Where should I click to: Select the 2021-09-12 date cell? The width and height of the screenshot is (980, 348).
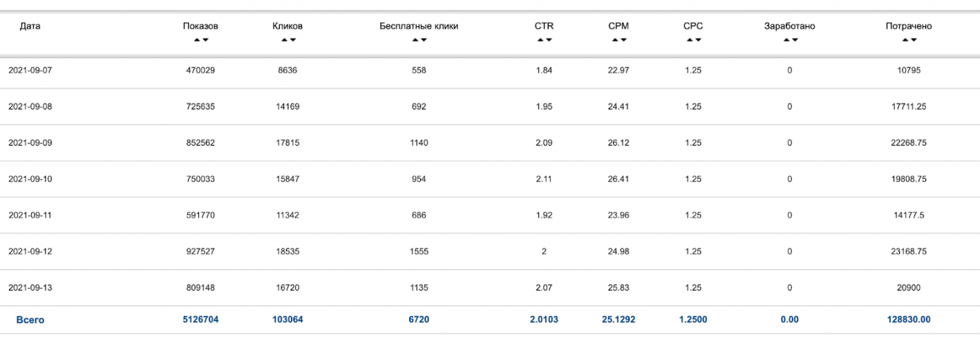30,251
